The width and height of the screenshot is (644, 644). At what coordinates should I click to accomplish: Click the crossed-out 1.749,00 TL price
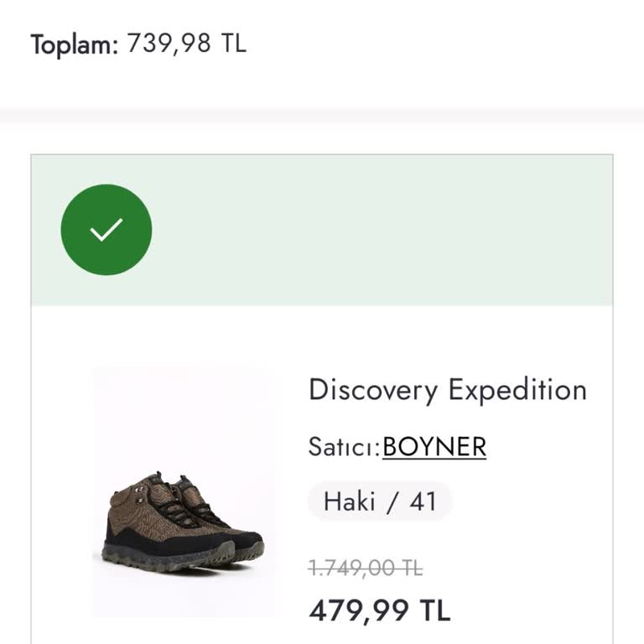point(366,569)
